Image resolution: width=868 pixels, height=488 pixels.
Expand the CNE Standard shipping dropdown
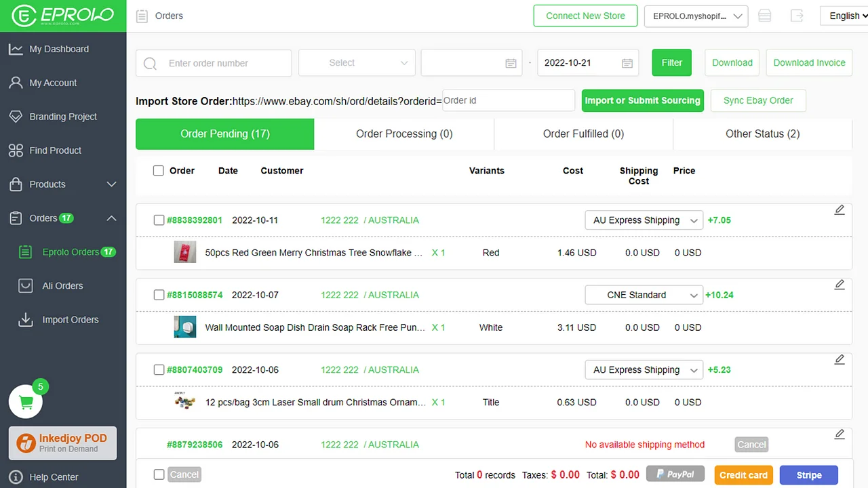click(x=644, y=295)
